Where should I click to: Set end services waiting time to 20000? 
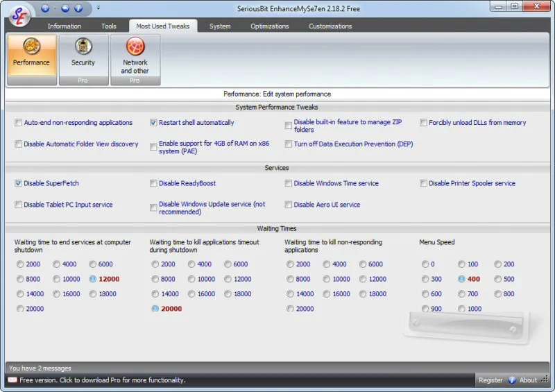20,309
